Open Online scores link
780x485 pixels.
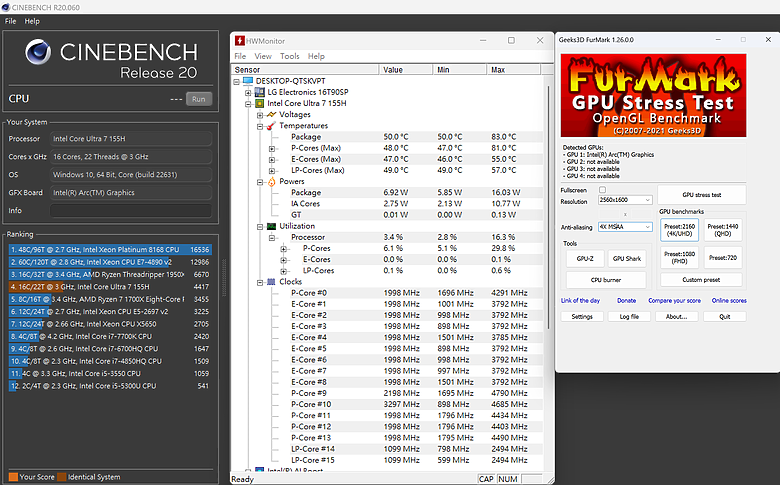729,300
